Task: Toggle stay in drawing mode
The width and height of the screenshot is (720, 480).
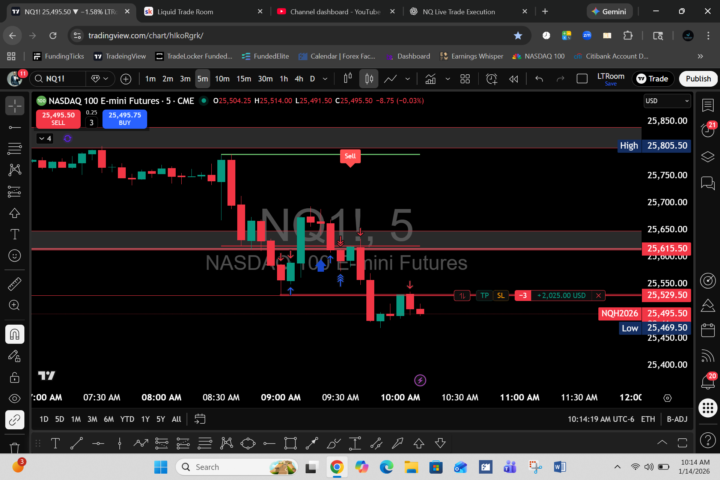Action: [15, 356]
